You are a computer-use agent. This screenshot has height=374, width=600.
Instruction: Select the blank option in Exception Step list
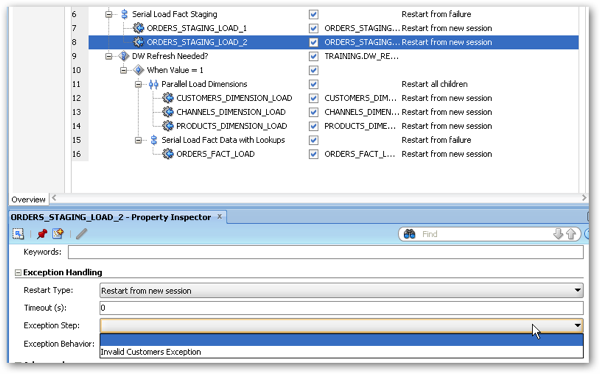(341, 340)
